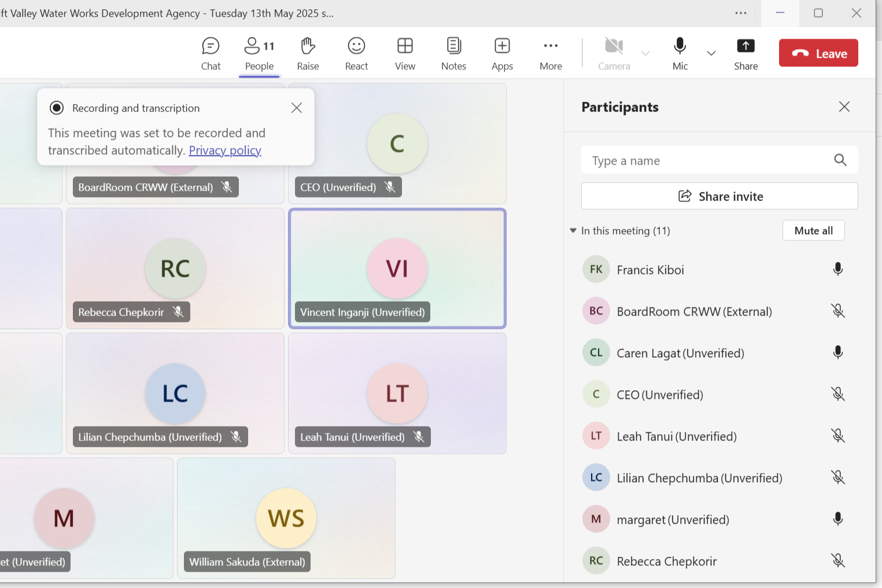The height and width of the screenshot is (588, 882).
Task: Click the Mute all button
Action: point(813,231)
